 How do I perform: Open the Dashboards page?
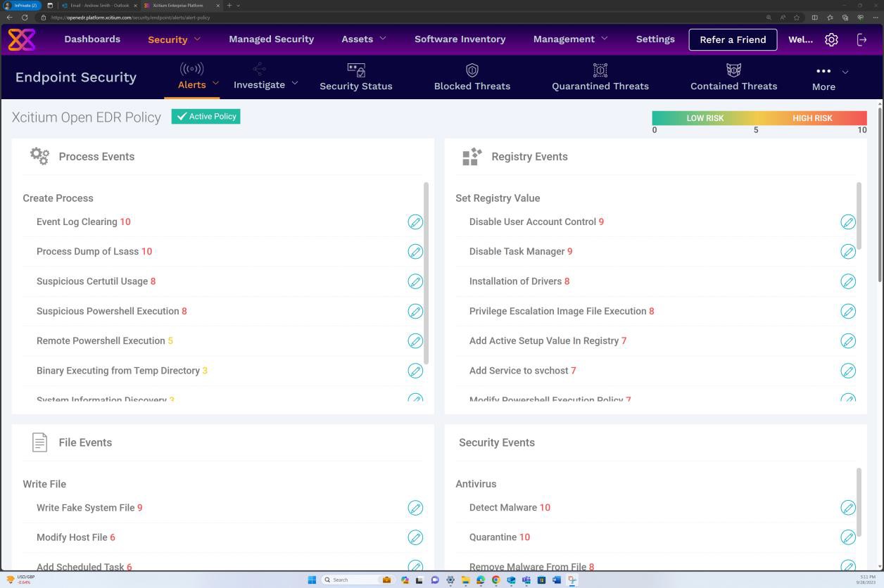(92, 39)
